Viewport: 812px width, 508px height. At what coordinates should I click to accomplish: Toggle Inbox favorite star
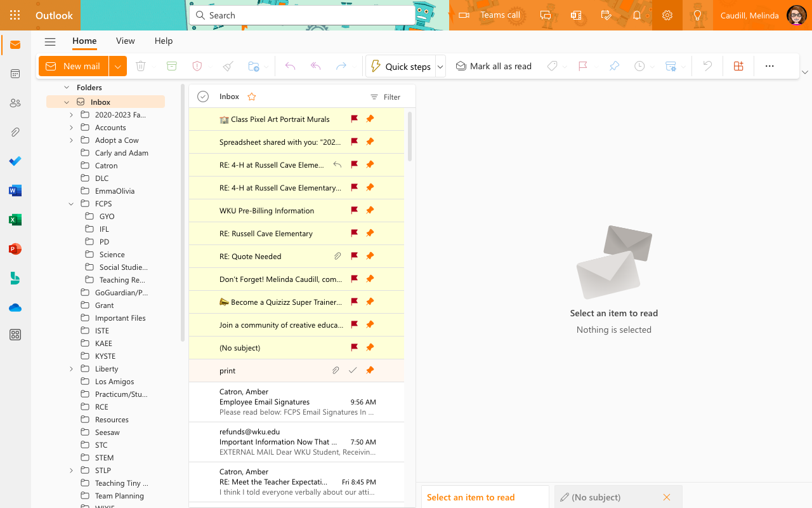pos(252,97)
